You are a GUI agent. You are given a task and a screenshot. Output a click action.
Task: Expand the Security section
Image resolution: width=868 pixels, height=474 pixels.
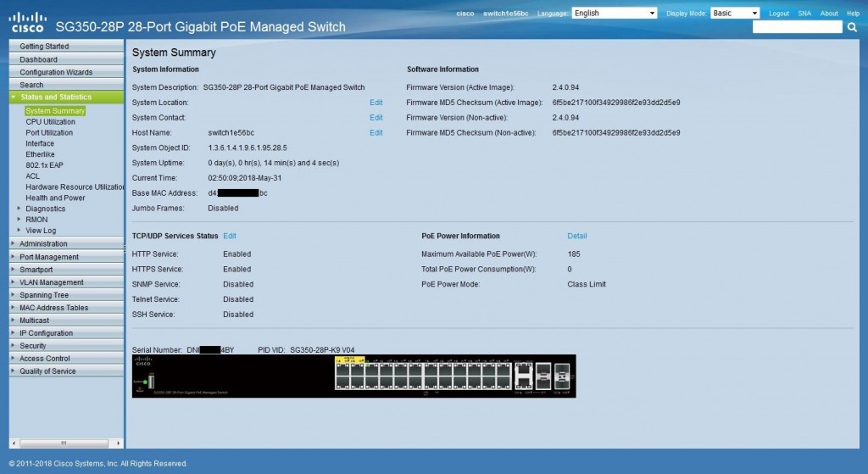click(x=66, y=346)
